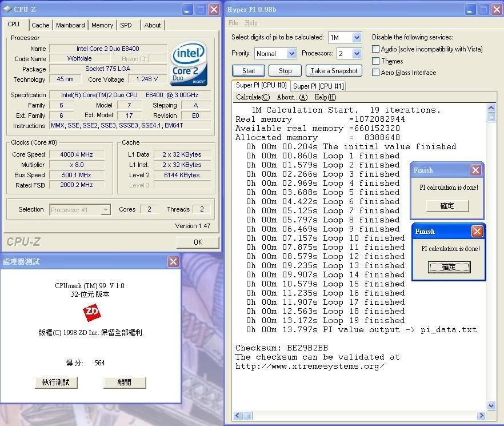Open the Hyper PI File menu
The width and height of the screenshot is (504, 426).
click(233, 23)
